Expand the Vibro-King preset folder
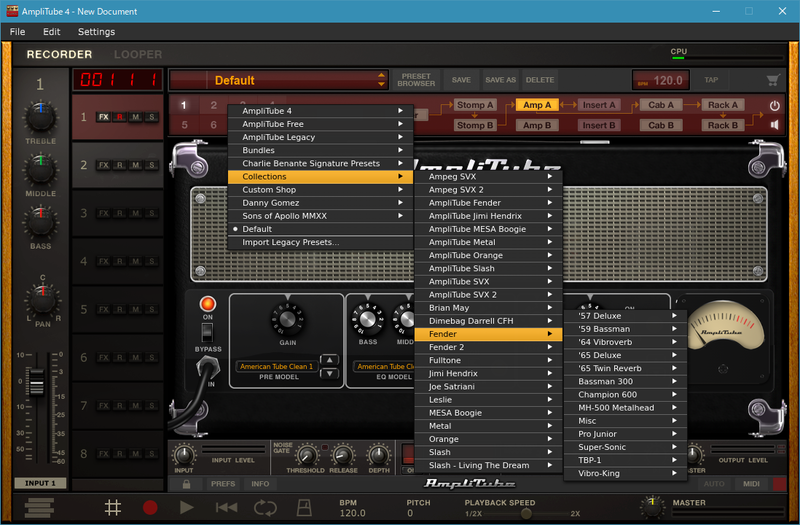The height and width of the screenshot is (525, 800). coord(626,473)
